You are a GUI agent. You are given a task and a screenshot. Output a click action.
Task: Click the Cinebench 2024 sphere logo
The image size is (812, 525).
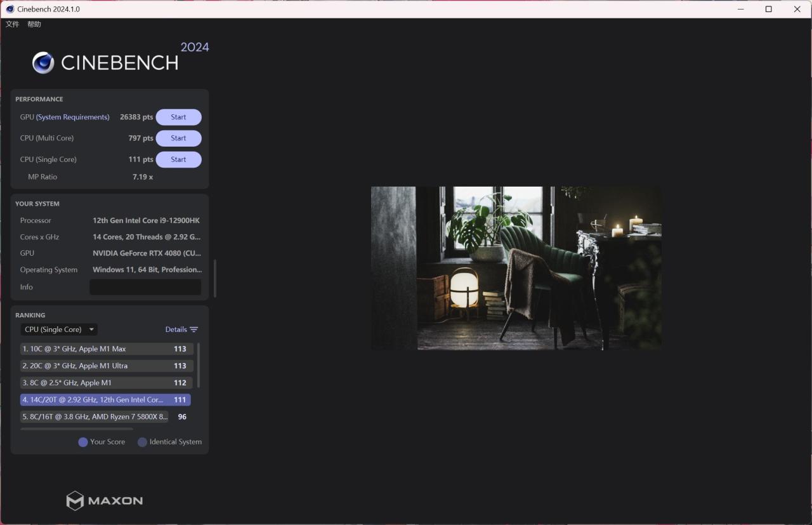43,63
